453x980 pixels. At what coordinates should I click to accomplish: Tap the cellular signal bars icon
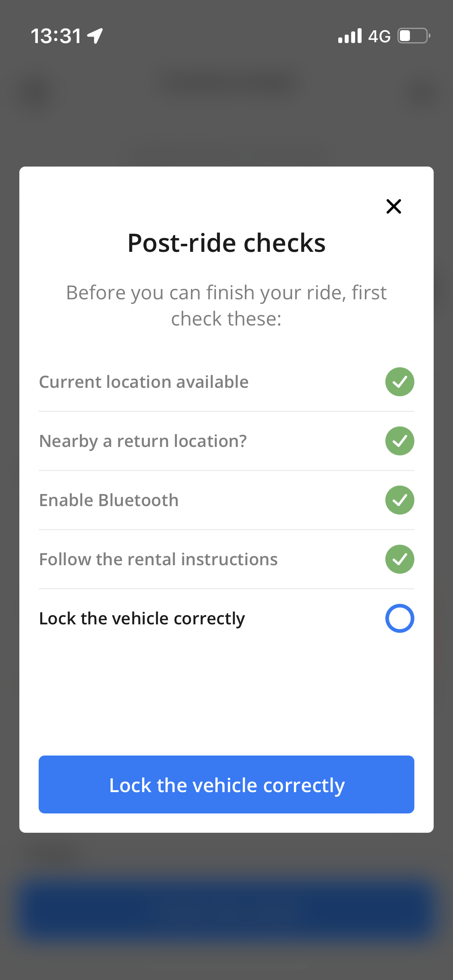click(350, 36)
